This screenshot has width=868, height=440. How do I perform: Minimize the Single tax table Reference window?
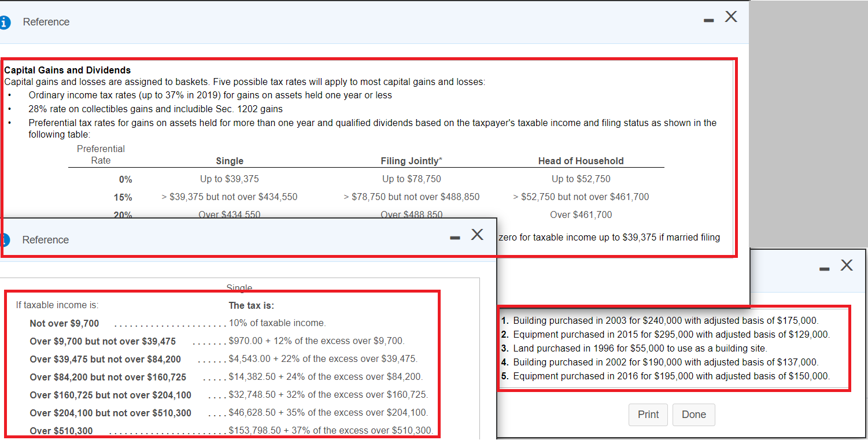point(456,238)
